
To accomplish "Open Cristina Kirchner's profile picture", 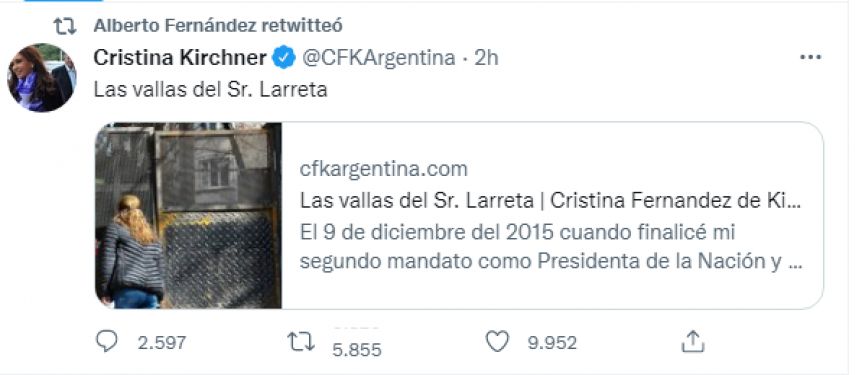I will point(42,78).
